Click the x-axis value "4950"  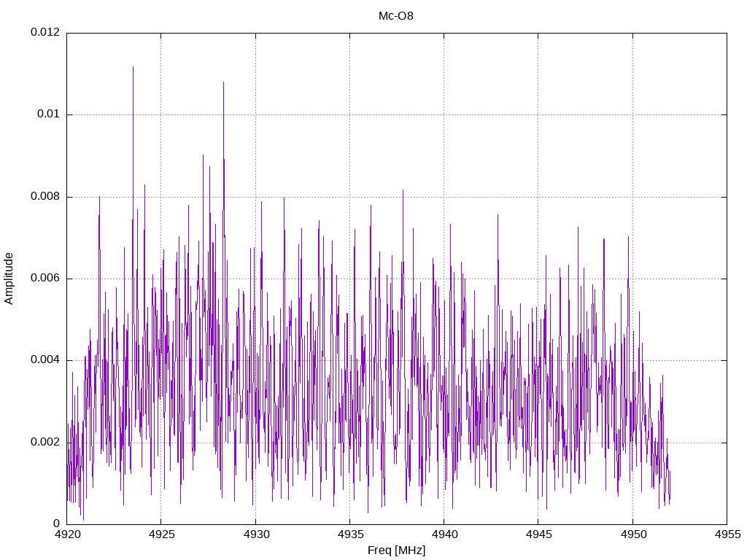633,534
